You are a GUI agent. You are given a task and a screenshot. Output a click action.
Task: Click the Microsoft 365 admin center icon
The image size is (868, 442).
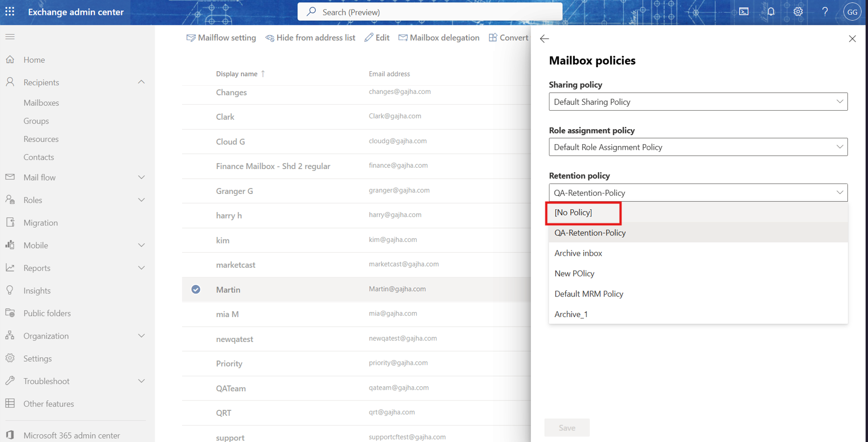[x=10, y=435]
